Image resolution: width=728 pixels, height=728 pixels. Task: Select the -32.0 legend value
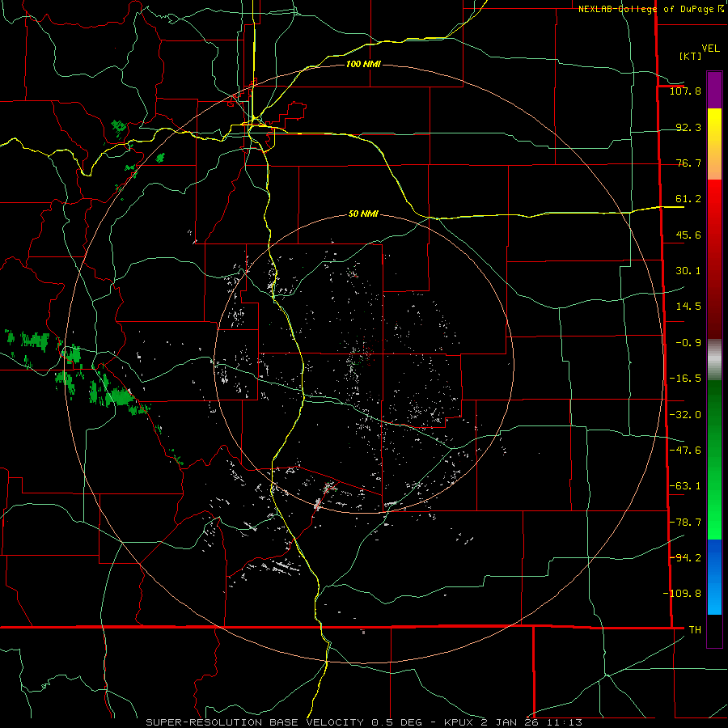[685, 415]
